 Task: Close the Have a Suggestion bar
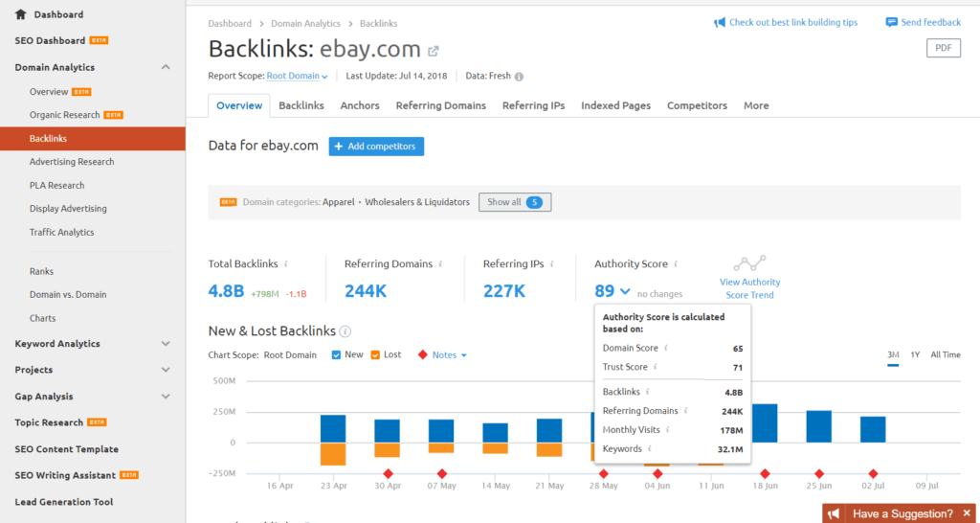[967, 513]
